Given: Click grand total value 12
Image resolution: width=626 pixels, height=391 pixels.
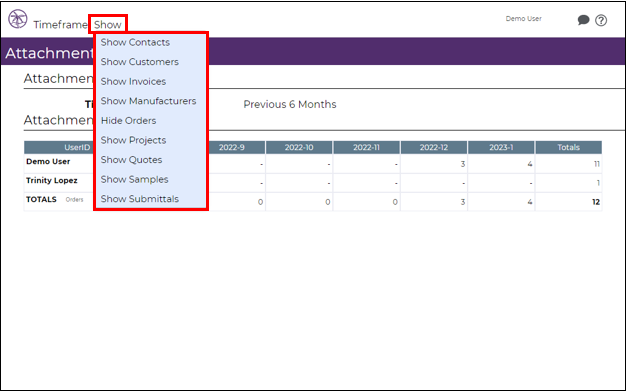Looking at the screenshot, I should 596,202.
